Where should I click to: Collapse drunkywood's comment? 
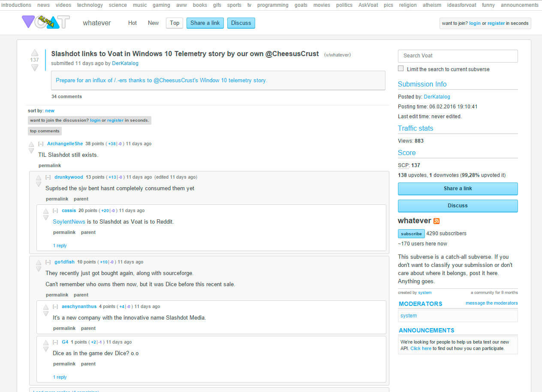tap(48, 177)
